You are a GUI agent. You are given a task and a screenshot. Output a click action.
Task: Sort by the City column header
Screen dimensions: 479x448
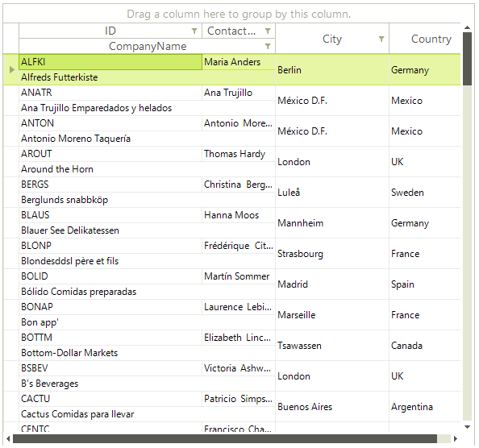coord(332,39)
